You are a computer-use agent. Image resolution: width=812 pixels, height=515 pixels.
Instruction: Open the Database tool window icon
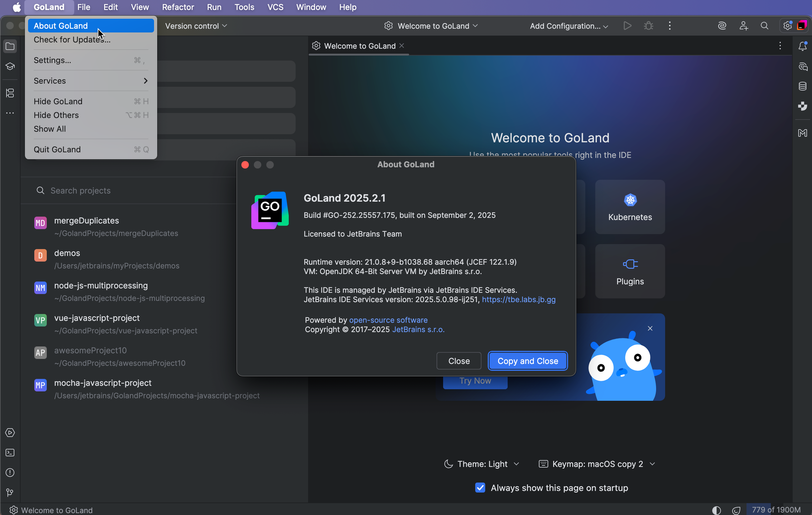pyautogui.click(x=802, y=86)
